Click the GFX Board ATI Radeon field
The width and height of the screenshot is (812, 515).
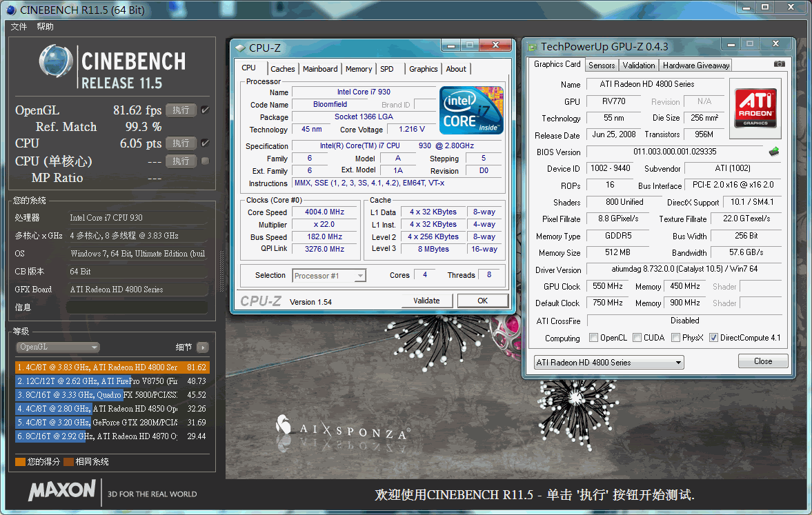137,290
